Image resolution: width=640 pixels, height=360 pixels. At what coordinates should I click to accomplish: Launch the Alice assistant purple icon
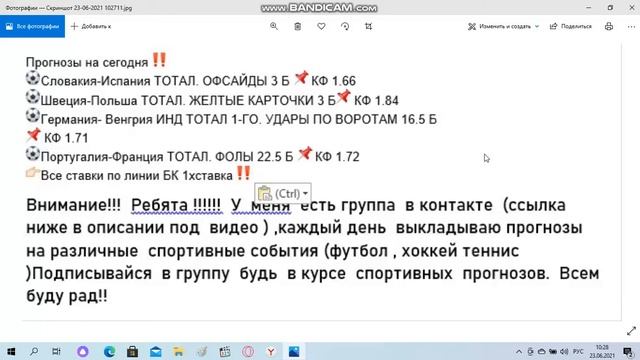[x=82, y=351]
